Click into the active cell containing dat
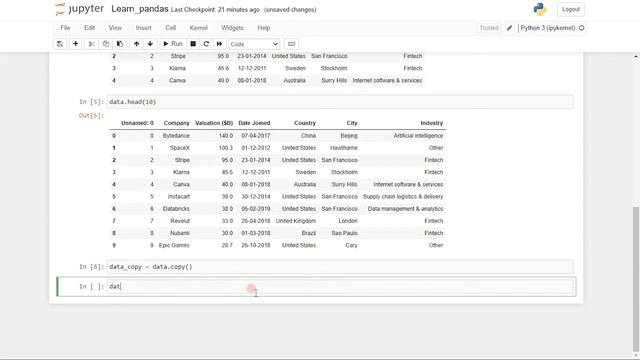Screen dimensions: 640x360 click(340, 287)
